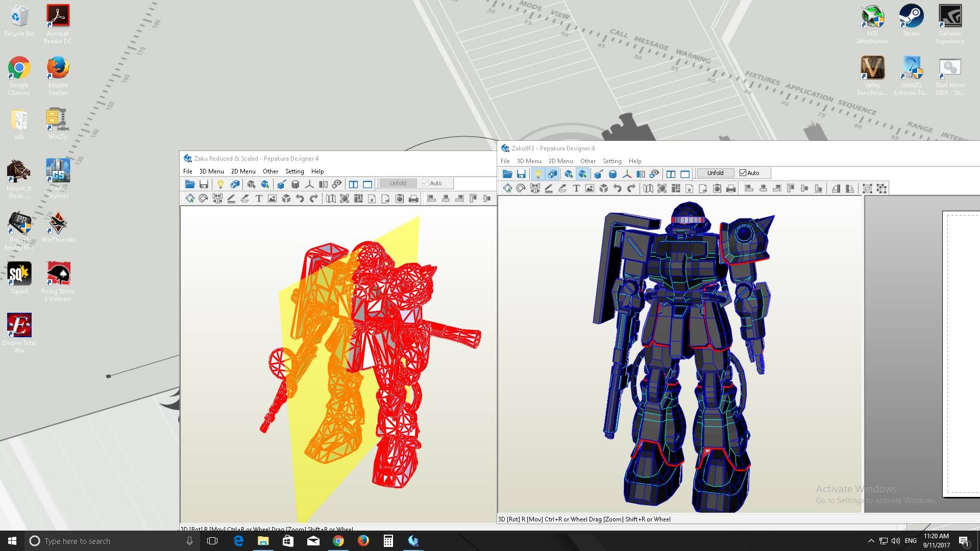Select the move tool in ZakuIIF2
Image resolution: width=980 pixels, height=551 pixels.
point(508,188)
